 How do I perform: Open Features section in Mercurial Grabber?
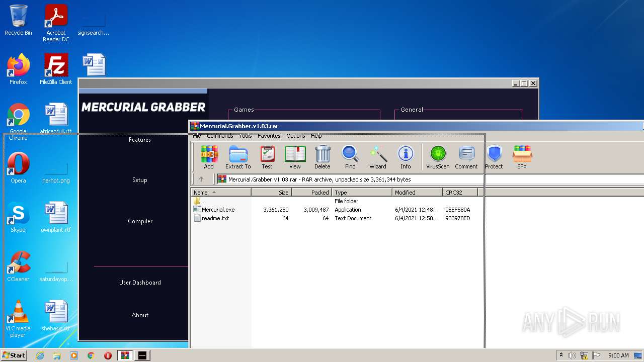pos(140,140)
